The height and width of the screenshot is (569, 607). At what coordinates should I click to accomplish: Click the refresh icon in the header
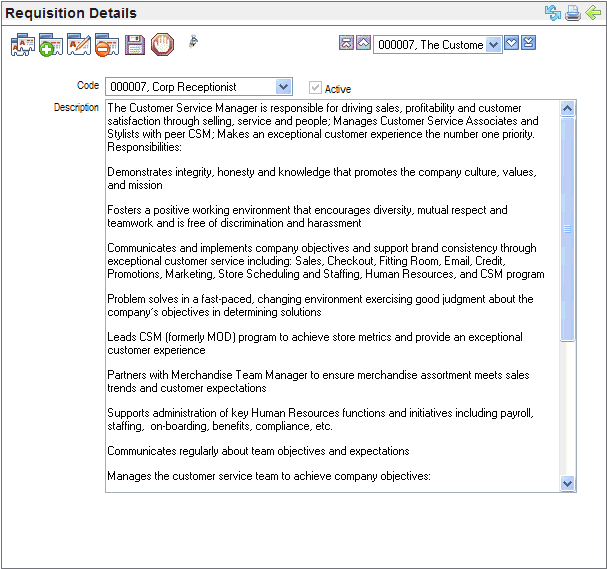coord(552,13)
